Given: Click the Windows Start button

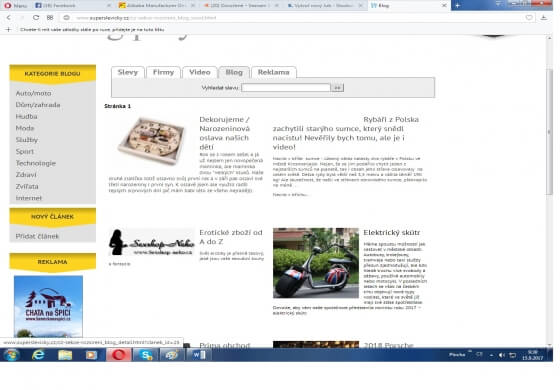Looking at the screenshot, I should [11, 355].
